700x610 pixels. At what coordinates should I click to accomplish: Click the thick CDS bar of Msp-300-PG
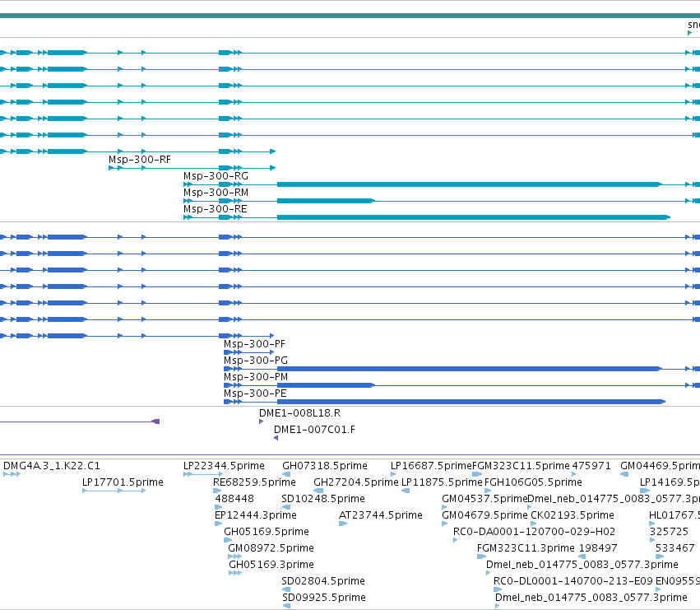pos(469,369)
